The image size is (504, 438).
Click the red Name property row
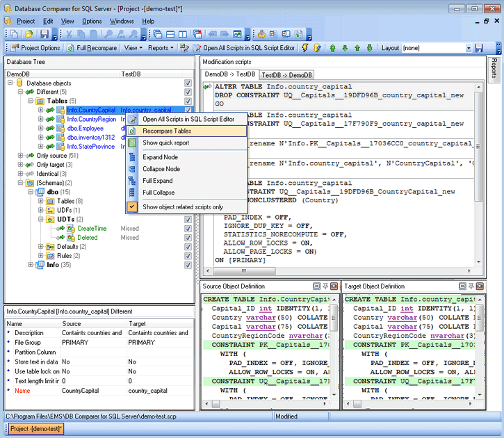pos(99,391)
